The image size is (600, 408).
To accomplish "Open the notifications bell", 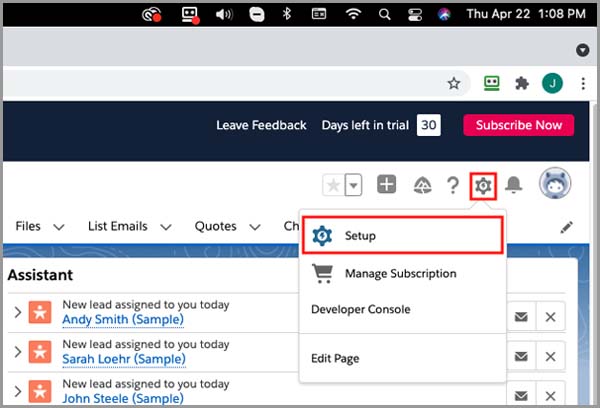I will coord(514,185).
